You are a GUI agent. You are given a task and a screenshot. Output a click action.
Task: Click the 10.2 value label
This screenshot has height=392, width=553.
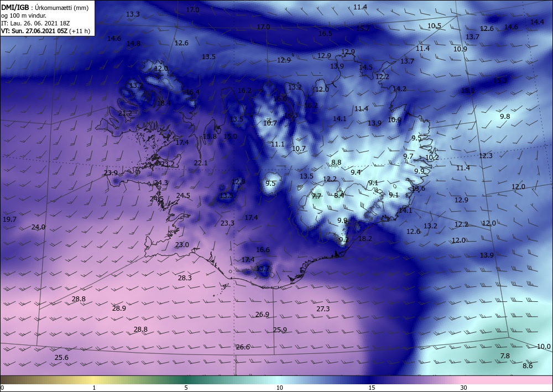coord(432,157)
